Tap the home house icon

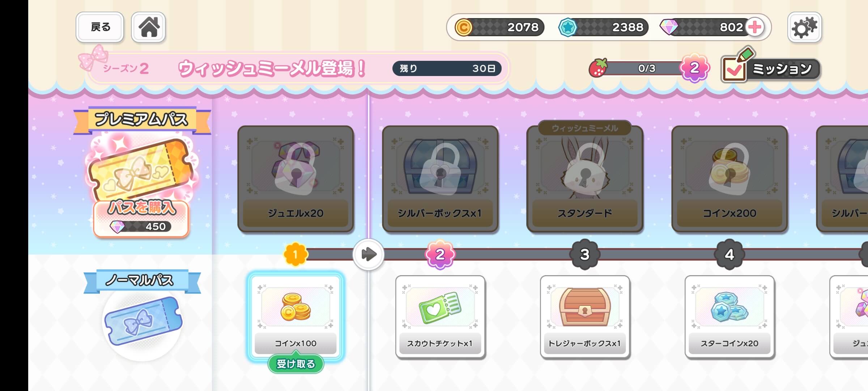point(148,27)
